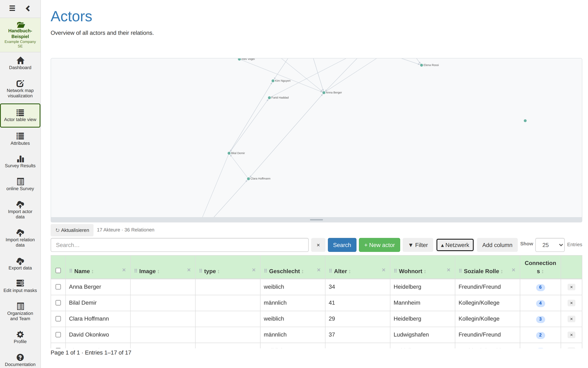Open Import actor data
The image size is (588, 368).
coord(20,210)
